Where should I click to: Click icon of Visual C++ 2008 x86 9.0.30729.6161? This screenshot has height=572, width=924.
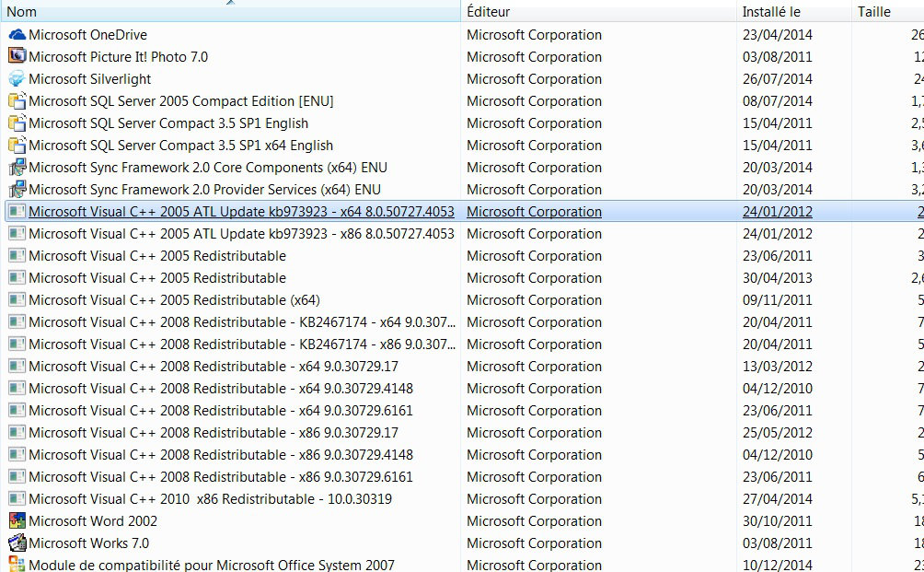pos(17,477)
